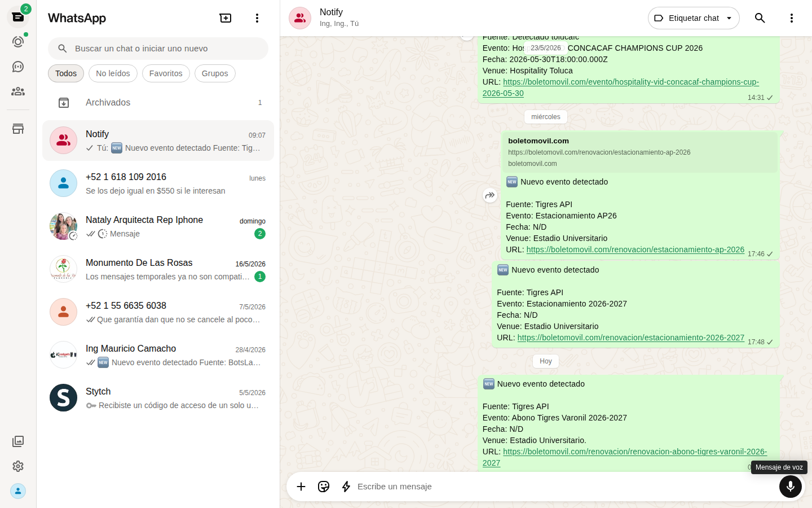Open the estacionamiento-ap-2026 URL link
Image resolution: width=812 pixels, height=508 pixels.
pyautogui.click(x=635, y=249)
